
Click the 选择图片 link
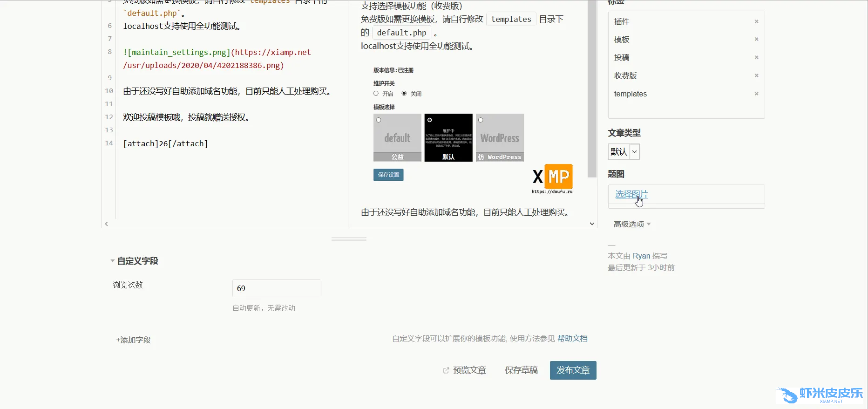point(631,194)
